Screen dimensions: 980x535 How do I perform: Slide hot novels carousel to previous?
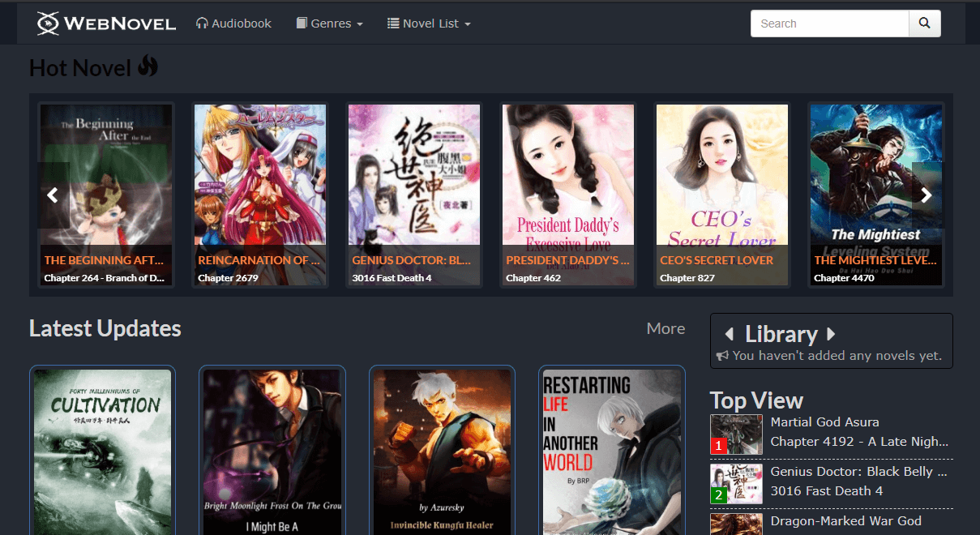[x=53, y=195]
